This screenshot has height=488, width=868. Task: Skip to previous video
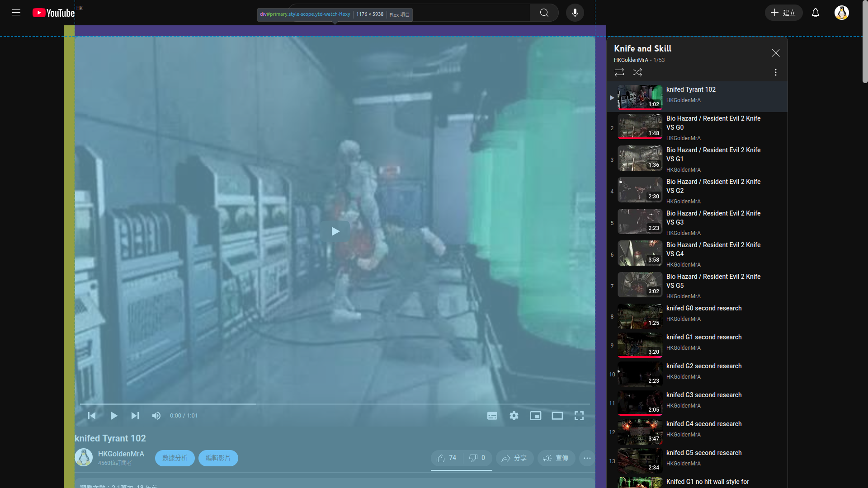92,416
